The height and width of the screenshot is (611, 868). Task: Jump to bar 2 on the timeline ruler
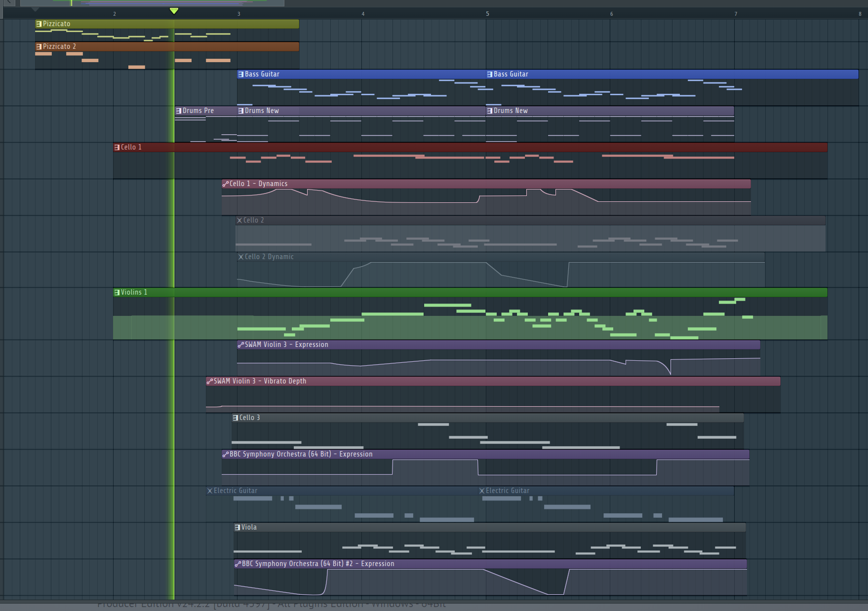click(115, 14)
